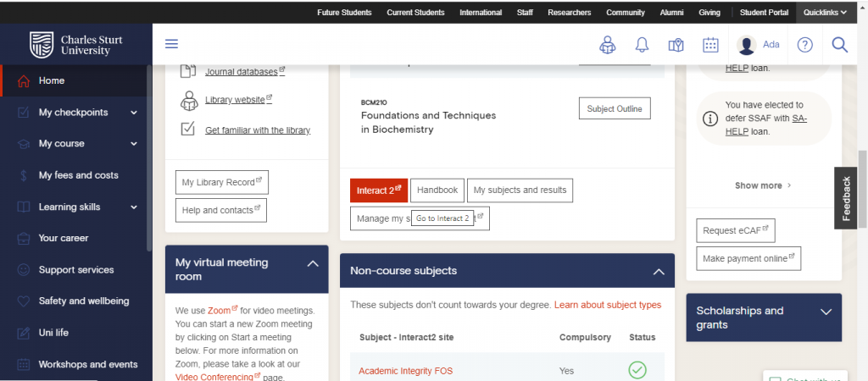Open Giving in top menu
This screenshot has width=868, height=381.
pos(709,12)
